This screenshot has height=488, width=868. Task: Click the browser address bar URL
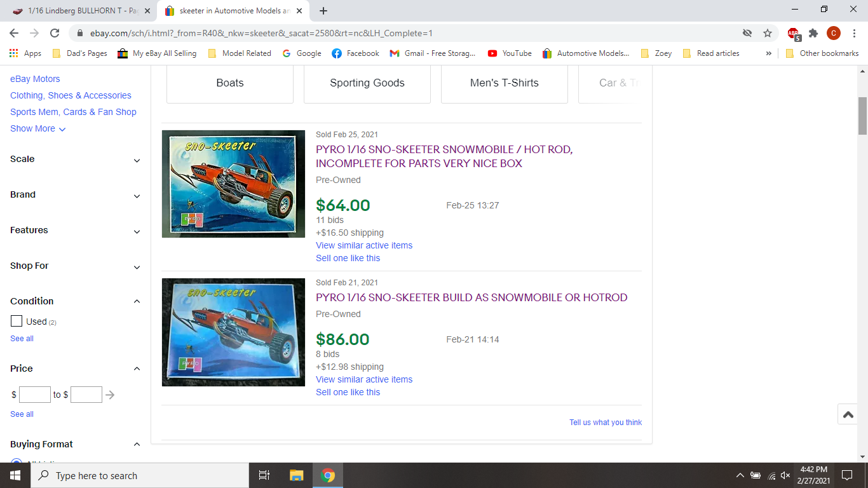(x=261, y=33)
